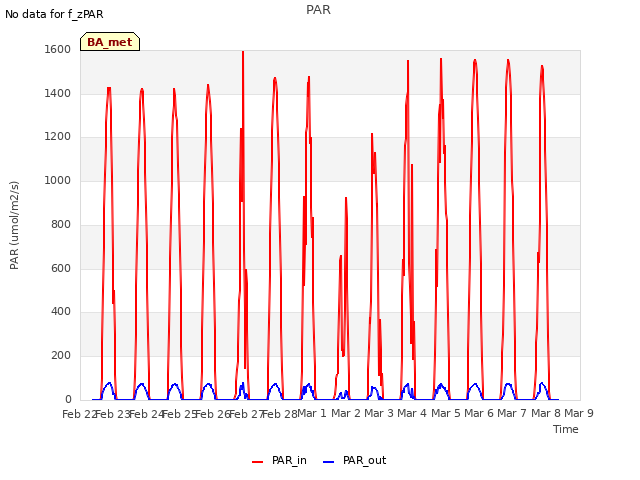Click the Feb 22 x-axis tick label
Screen dimensions: 640x480
click(x=79, y=414)
